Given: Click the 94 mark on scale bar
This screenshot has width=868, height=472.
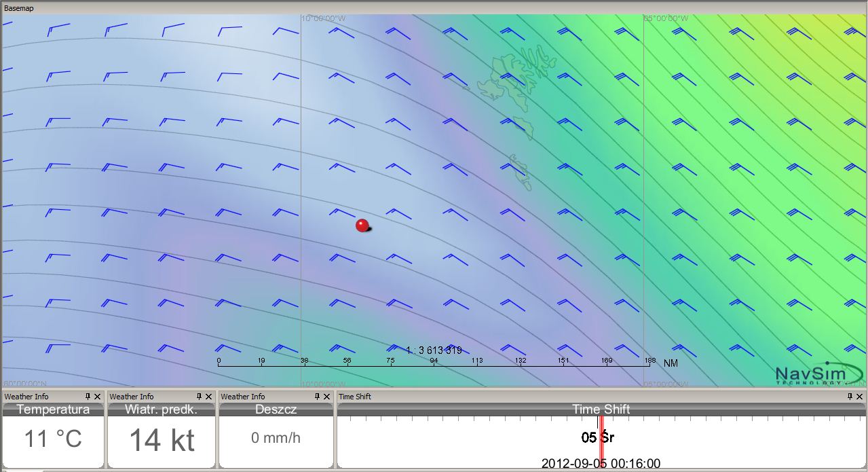Looking at the screenshot, I should click(x=434, y=361).
